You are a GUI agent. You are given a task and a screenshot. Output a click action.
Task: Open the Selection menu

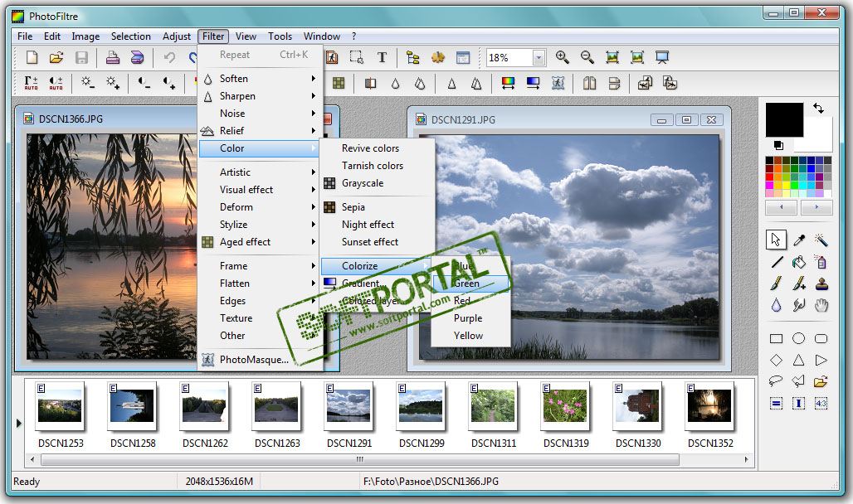click(x=131, y=36)
